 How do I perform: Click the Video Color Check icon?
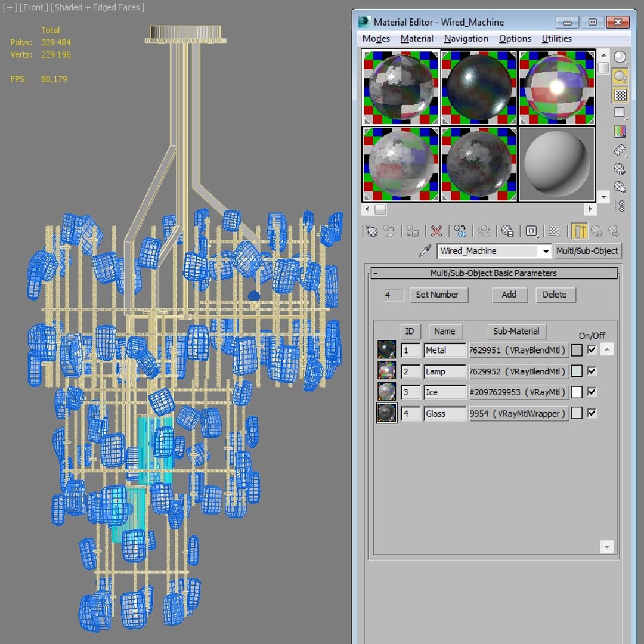tap(620, 131)
